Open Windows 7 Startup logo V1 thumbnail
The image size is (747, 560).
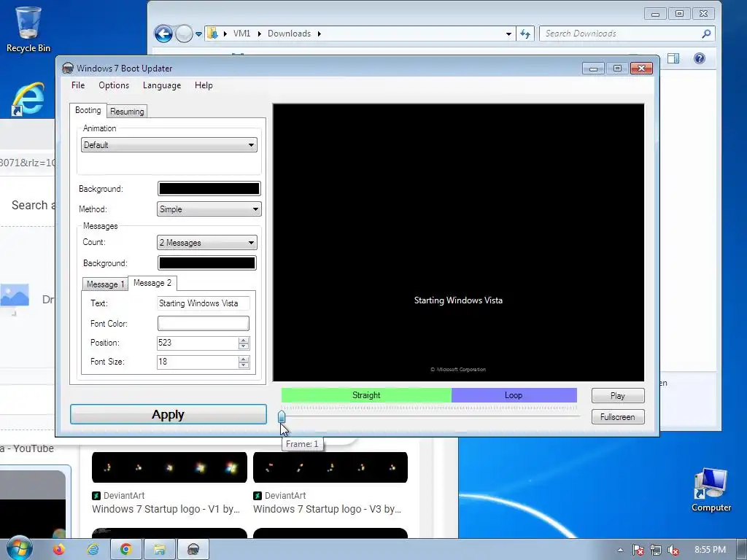click(169, 467)
